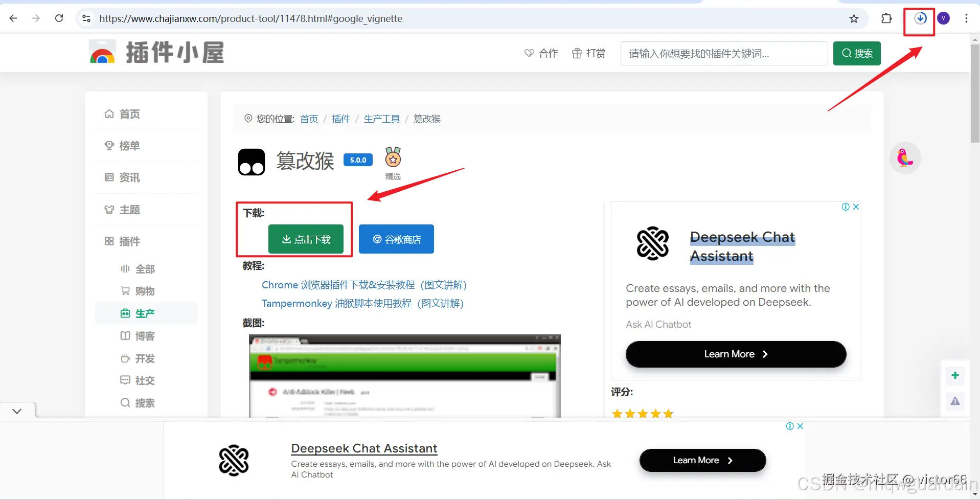The width and height of the screenshot is (980, 500).
Task: Open the 打赏 link in header
Action: pos(588,53)
